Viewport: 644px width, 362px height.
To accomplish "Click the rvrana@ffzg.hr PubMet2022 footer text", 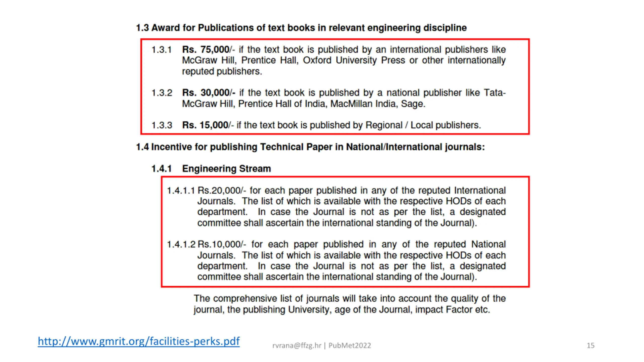I will pos(321,345).
